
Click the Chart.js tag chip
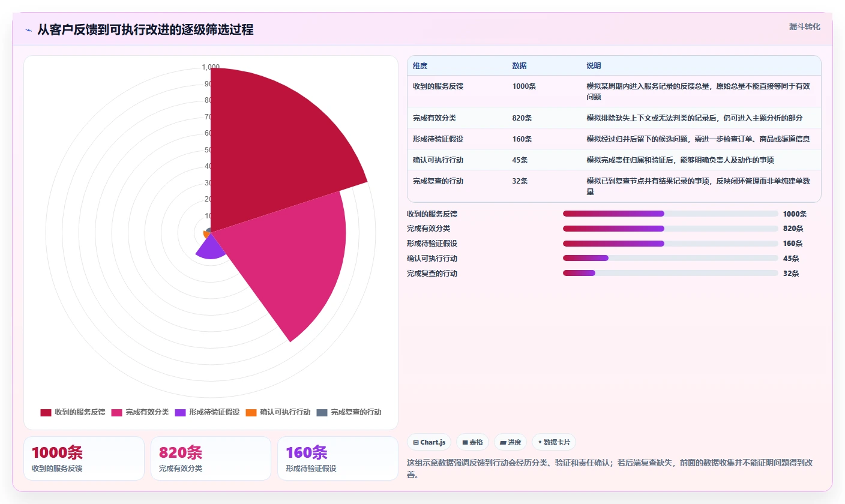pyautogui.click(x=429, y=442)
